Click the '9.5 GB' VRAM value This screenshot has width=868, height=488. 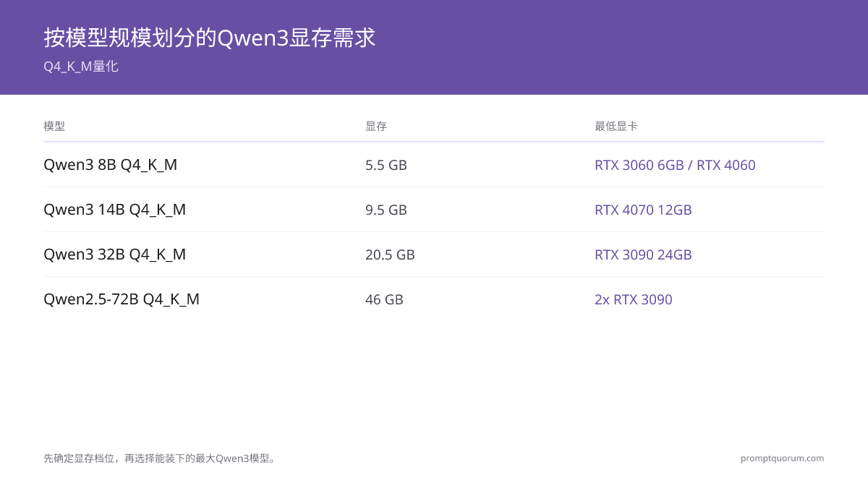tap(386, 210)
